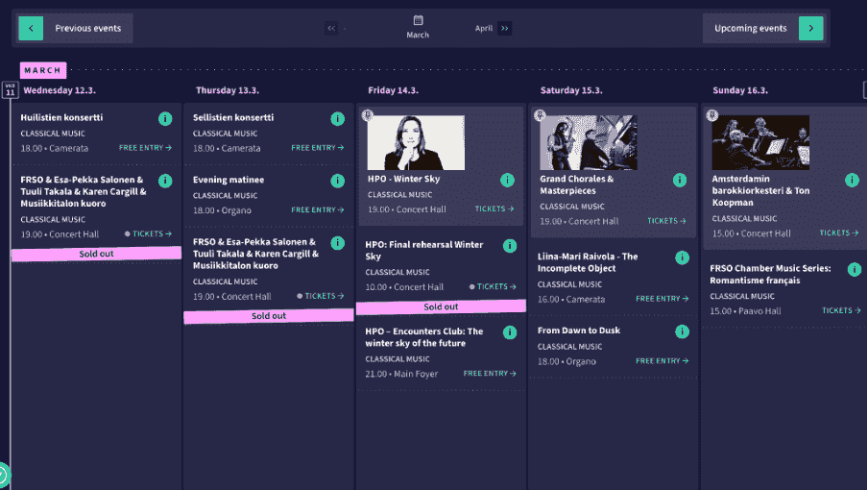
Task: Go to previous events with left arrow
Action: (x=31, y=28)
